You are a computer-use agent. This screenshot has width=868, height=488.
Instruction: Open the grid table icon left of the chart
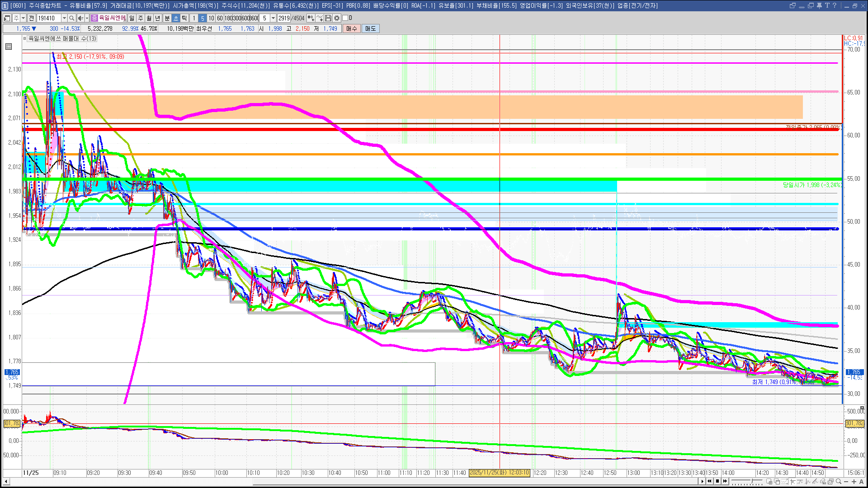(9, 47)
